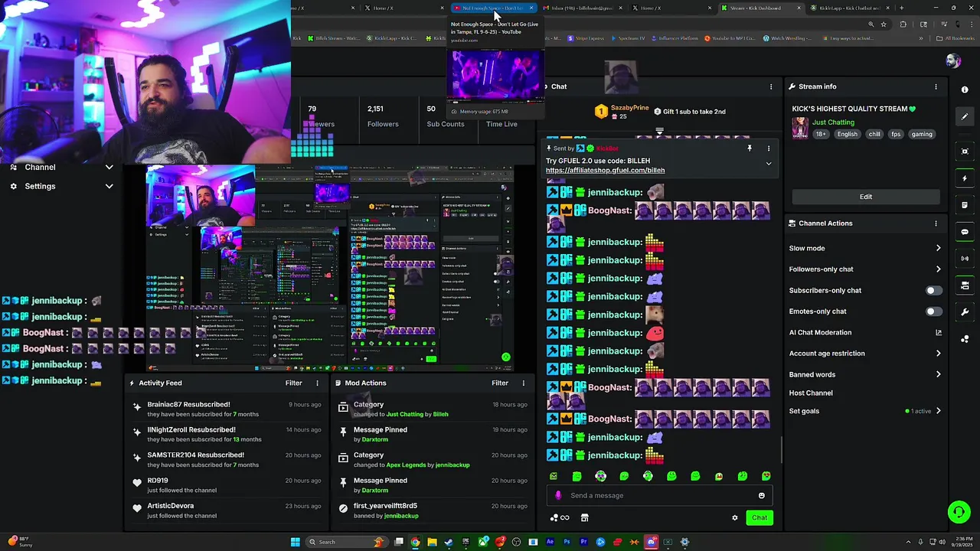Click the Edit stream info button
This screenshot has height=551, width=980.
866,197
